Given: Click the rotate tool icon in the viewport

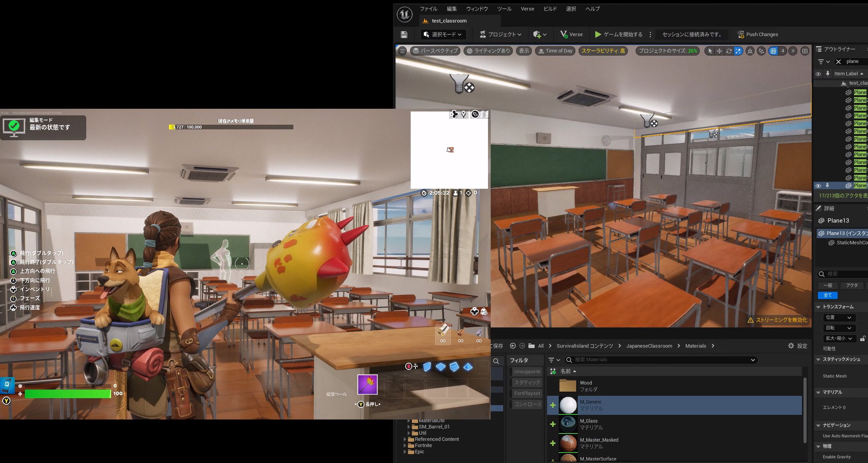Looking at the screenshot, I should tap(729, 51).
